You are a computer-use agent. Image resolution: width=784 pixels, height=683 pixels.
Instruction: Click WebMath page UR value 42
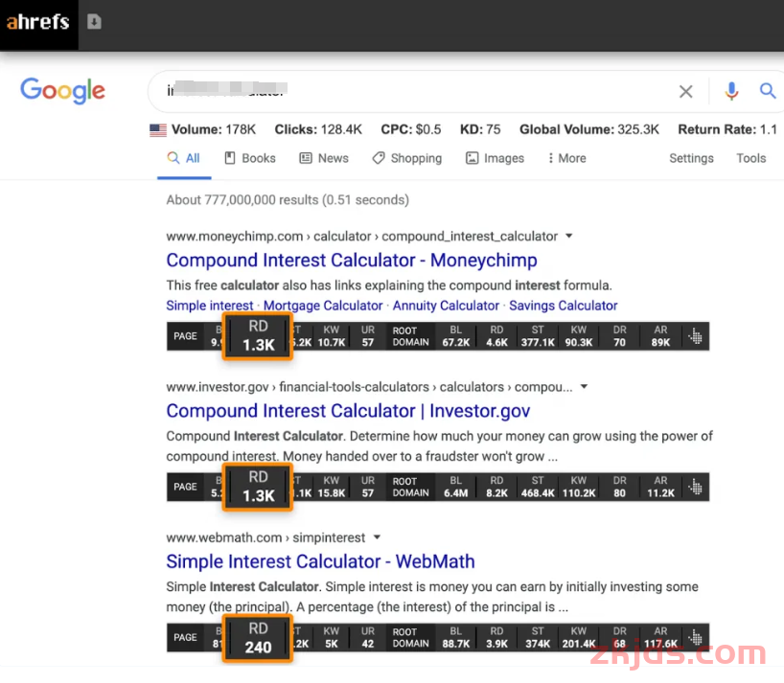368,644
